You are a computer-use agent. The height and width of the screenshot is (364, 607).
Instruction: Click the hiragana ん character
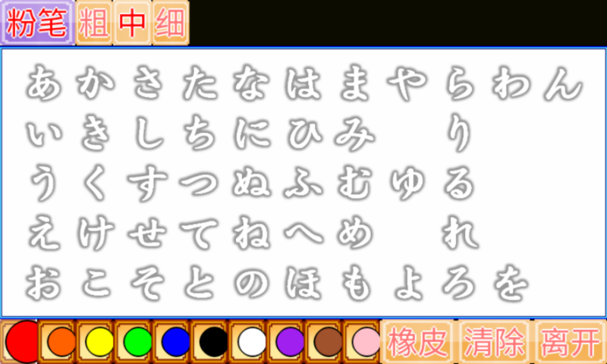(563, 83)
